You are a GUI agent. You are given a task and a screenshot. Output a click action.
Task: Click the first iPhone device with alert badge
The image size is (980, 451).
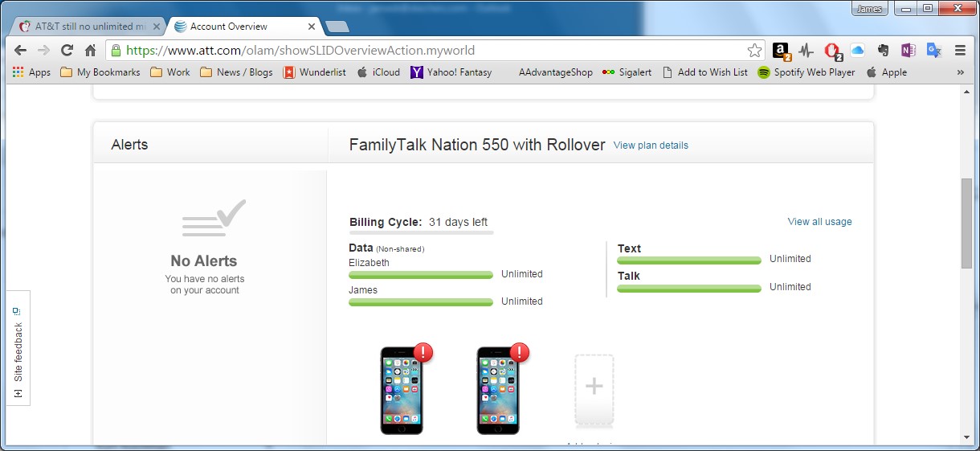(x=402, y=391)
